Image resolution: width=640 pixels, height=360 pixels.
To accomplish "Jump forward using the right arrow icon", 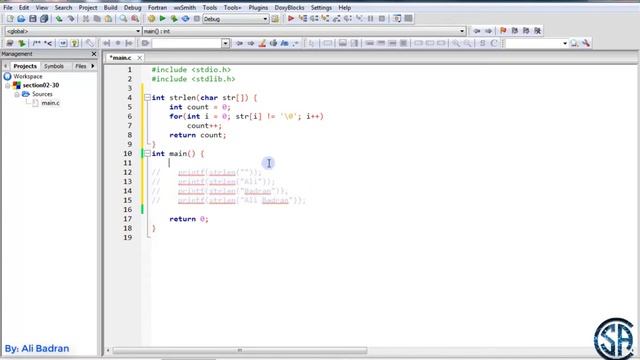I will click(488, 31).
